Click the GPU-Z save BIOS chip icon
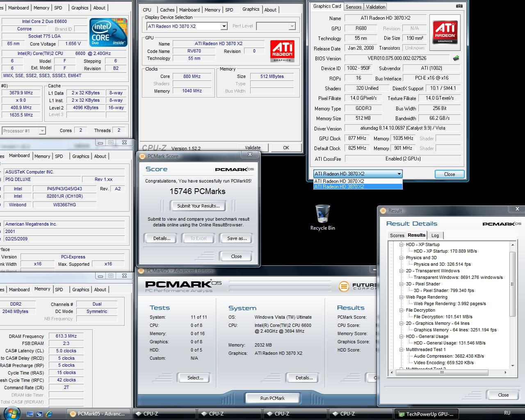Screen dimensions: 525x420 point(456,58)
